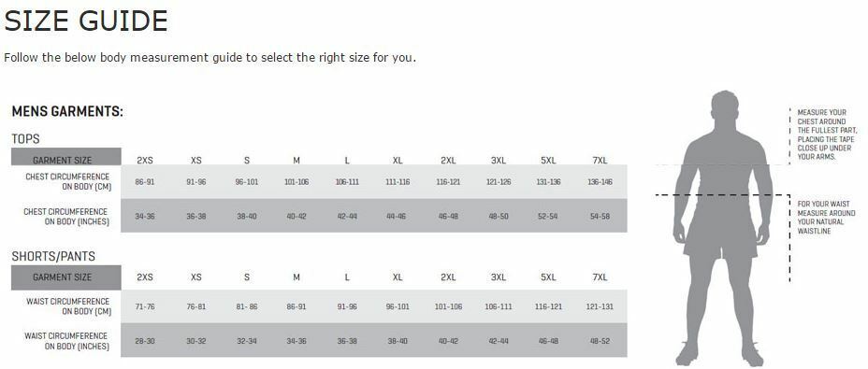Click the 2XS column in tops table

[145, 161]
